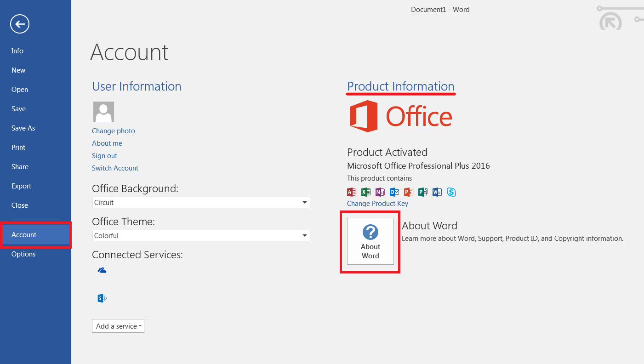Screen dimensions: 644x364
Task: Open the Share page
Action: click(x=20, y=167)
